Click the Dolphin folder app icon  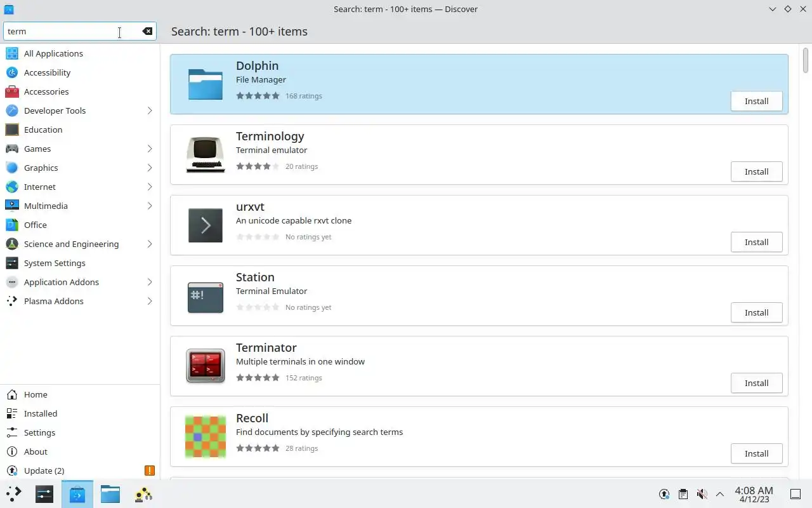(x=206, y=84)
